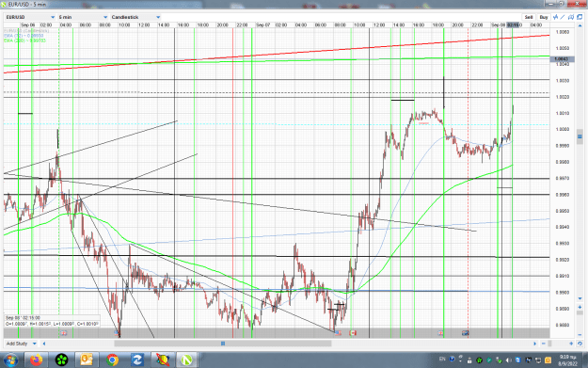
Task: Open the blue sync arrows taskbar app
Action: click(x=136, y=360)
